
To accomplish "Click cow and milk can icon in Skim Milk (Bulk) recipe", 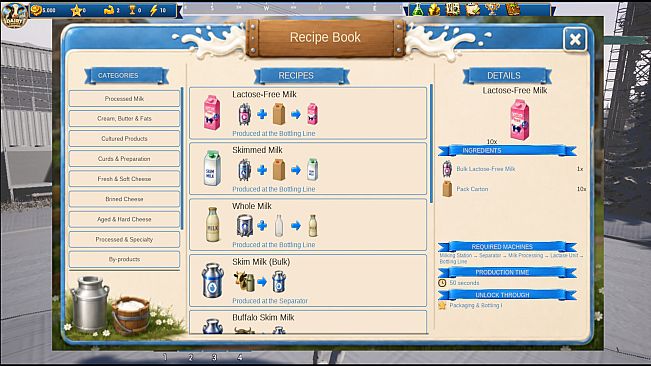I will coord(244,281).
